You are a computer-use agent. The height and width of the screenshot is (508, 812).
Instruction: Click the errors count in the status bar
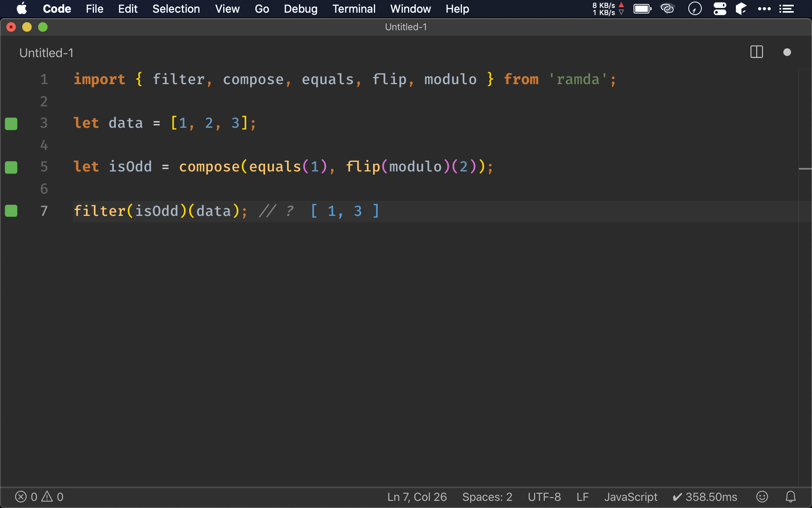click(x=26, y=497)
